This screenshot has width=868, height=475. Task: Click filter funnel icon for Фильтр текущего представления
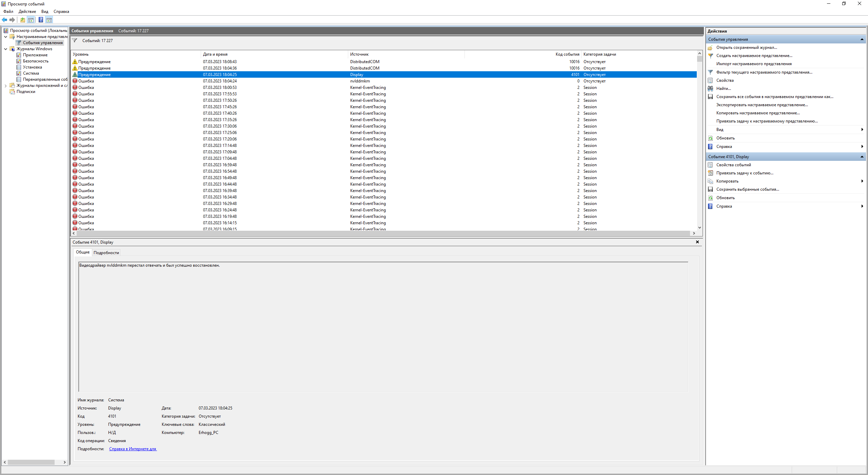(x=710, y=72)
